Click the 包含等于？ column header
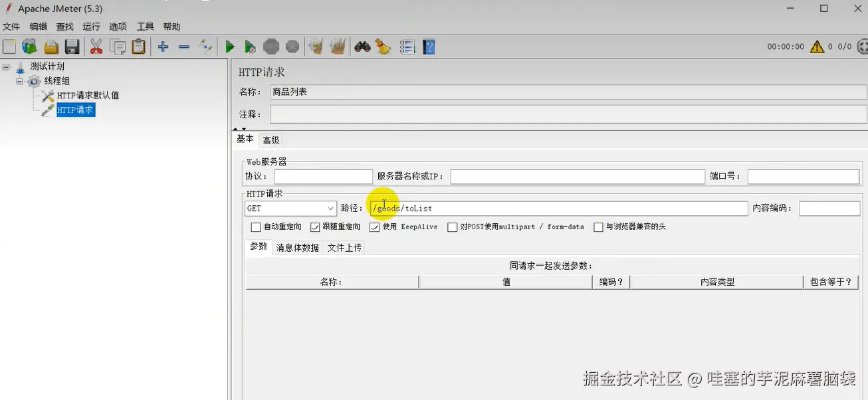The width and height of the screenshot is (868, 400). pyautogui.click(x=831, y=282)
